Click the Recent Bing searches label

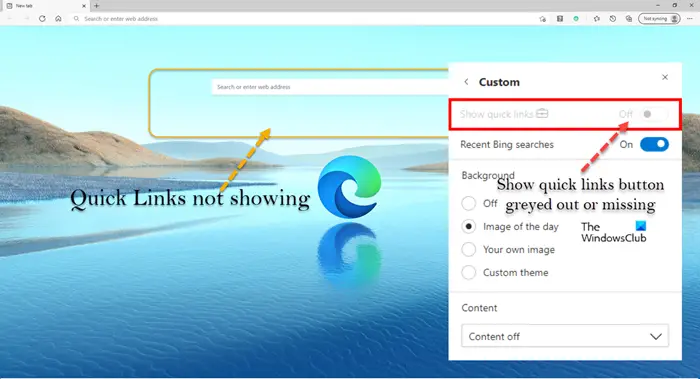coord(507,145)
